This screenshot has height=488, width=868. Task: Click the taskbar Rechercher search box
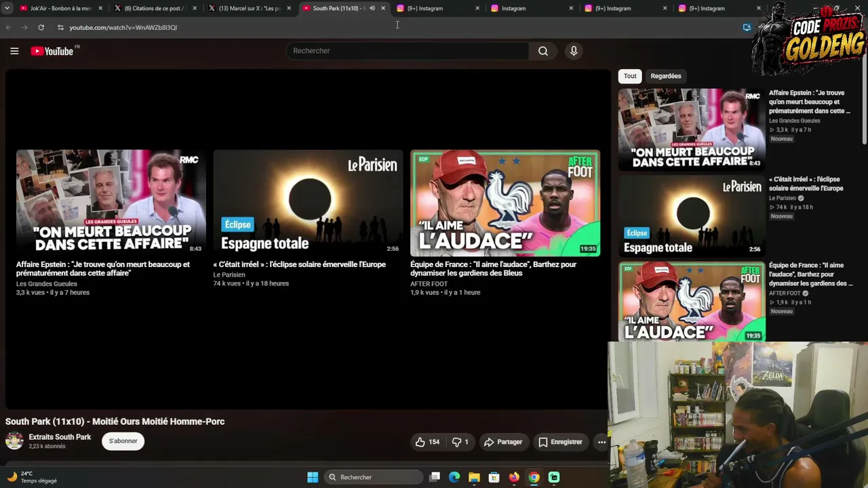coord(374,477)
